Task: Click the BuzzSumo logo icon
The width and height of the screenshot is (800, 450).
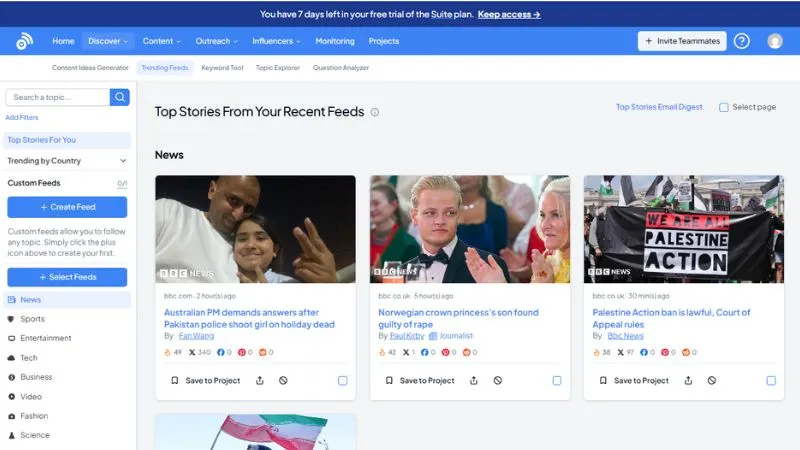Action: (x=24, y=41)
